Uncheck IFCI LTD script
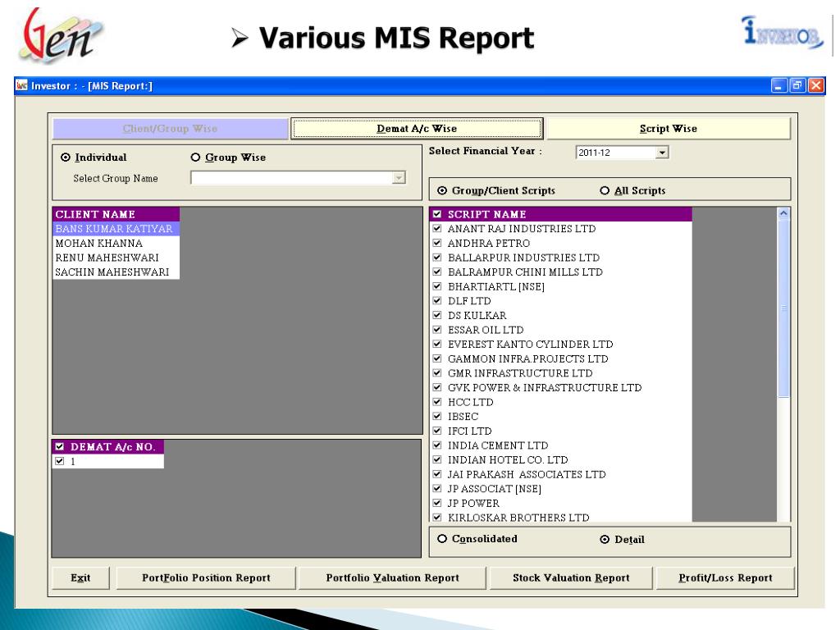This screenshot has width=840, height=630. click(x=437, y=431)
